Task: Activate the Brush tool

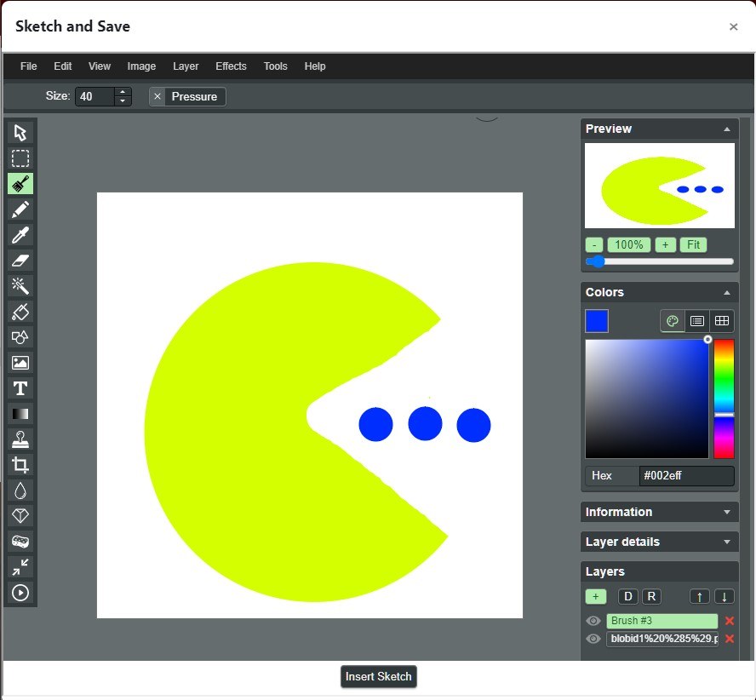Action: [x=20, y=184]
